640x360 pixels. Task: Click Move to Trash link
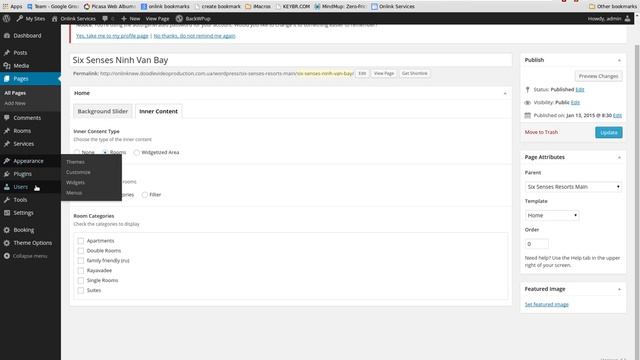pyautogui.click(x=541, y=132)
